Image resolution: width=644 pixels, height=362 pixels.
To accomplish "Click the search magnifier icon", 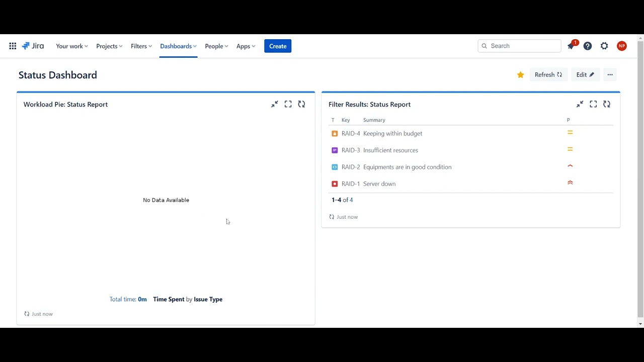I will [485, 46].
